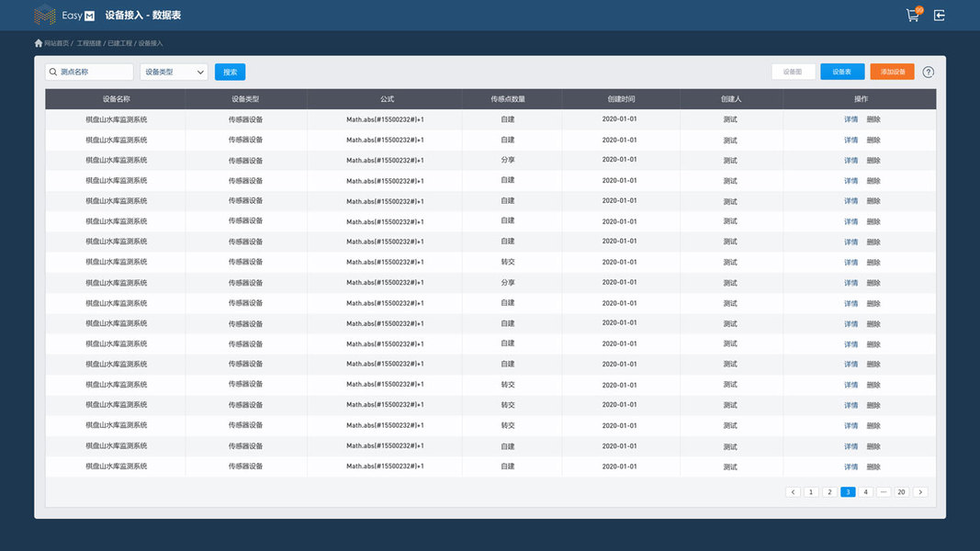The height and width of the screenshot is (551, 980).
Task: Switch to the 设备图 view
Action: 794,72
